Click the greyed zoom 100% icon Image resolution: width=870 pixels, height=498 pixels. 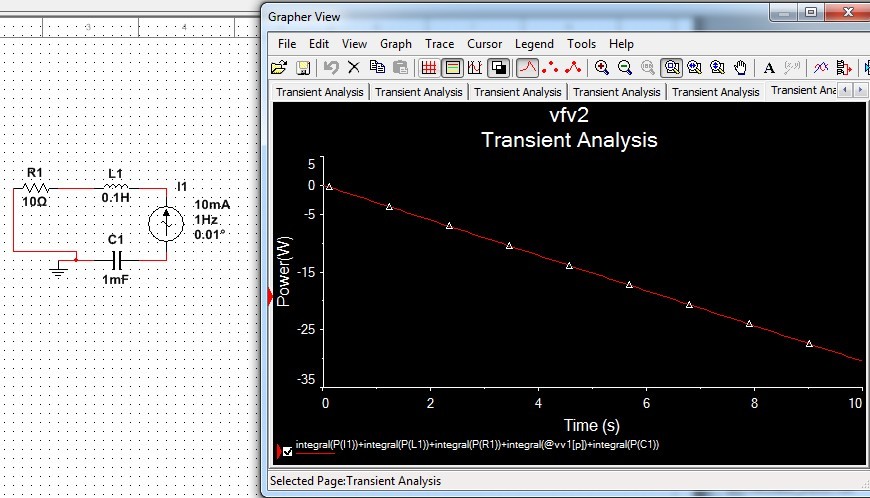(648, 68)
